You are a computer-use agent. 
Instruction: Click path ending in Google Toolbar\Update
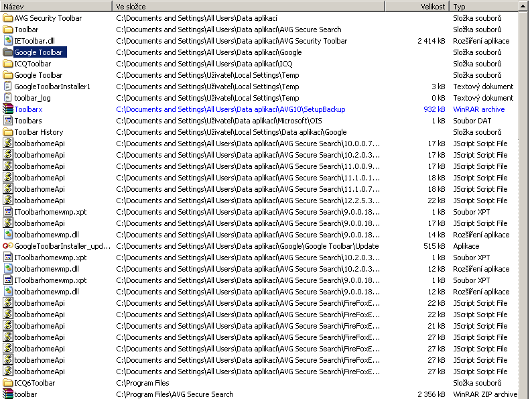click(247, 246)
